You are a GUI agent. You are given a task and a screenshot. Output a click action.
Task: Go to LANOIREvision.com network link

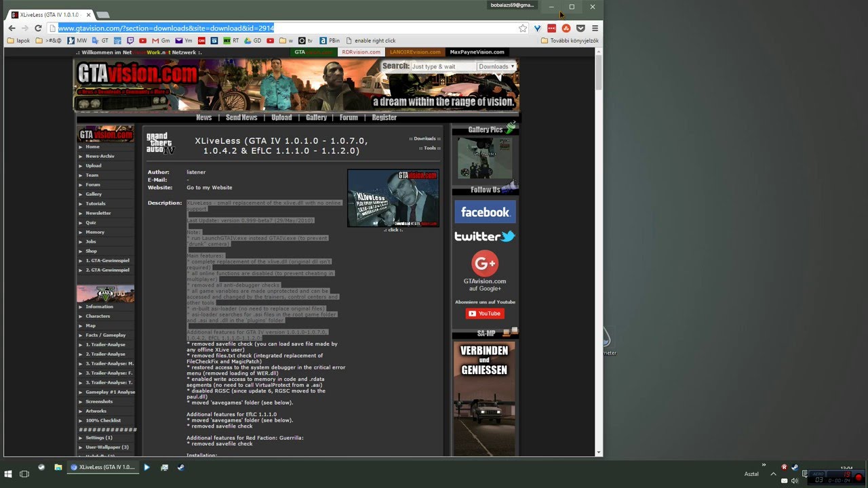click(x=415, y=52)
